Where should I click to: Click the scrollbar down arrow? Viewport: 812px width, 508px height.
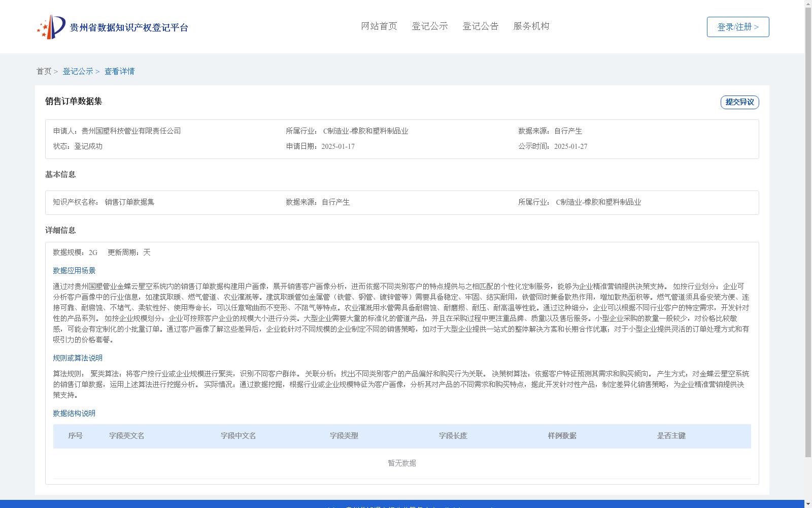808,504
